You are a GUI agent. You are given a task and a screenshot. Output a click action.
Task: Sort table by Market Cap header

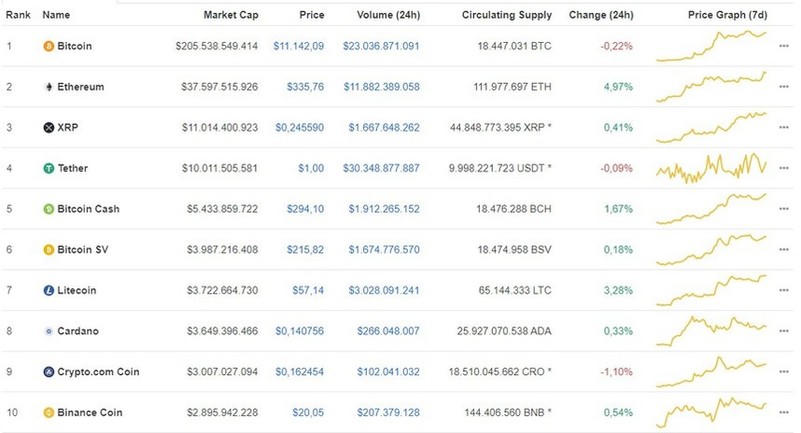click(x=230, y=16)
